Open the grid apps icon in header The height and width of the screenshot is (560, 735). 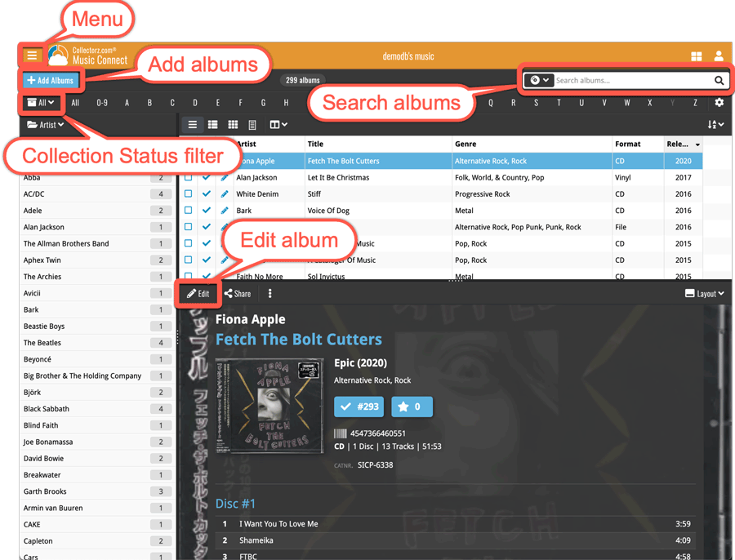[x=697, y=56]
